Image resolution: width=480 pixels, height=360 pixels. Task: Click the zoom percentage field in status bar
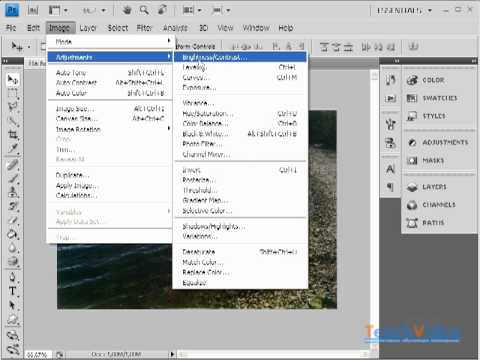coord(38,355)
